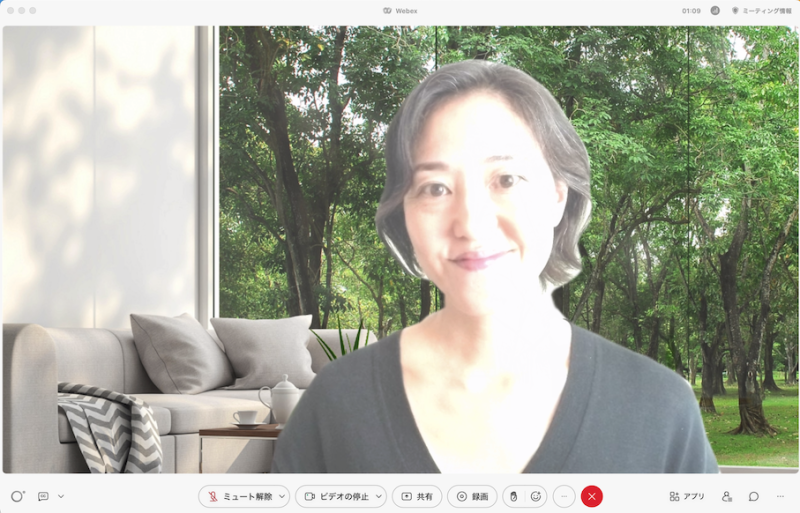Click the Webex Assistant circle icon
The image size is (800, 513).
tap(17, 496)
